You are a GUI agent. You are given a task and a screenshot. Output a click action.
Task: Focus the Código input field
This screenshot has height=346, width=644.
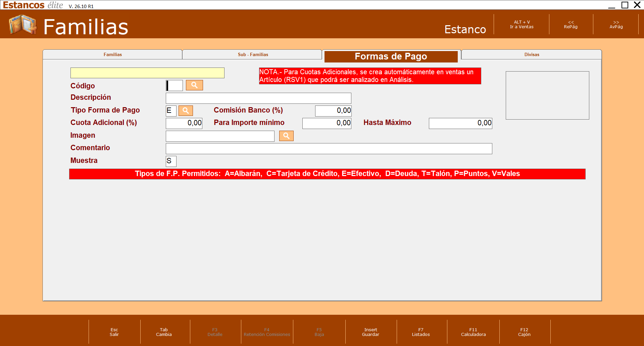pyautogui.click(x=175, y=85)
